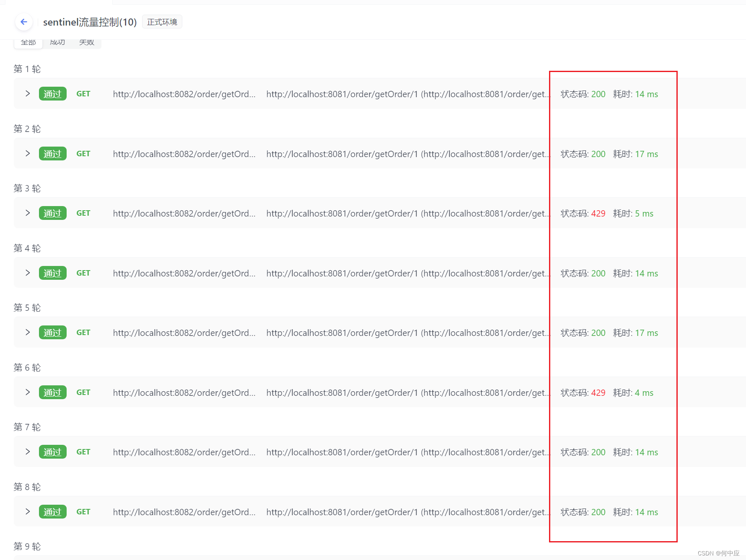Image resolution: width=746 pixels, height=560 pixels.
Task: Click status code 429 in round 6
Action: [598, 393]
